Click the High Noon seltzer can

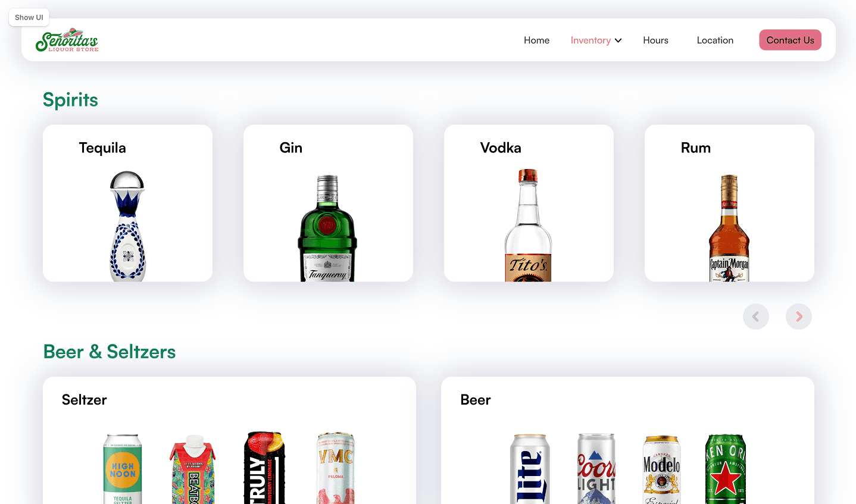pos(123,469)
